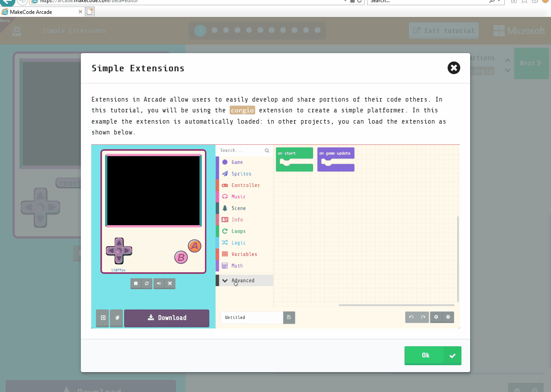Restart the simulator with the refresh icon
The width and height of the screenshot is (551, 392).
[147, 284]
